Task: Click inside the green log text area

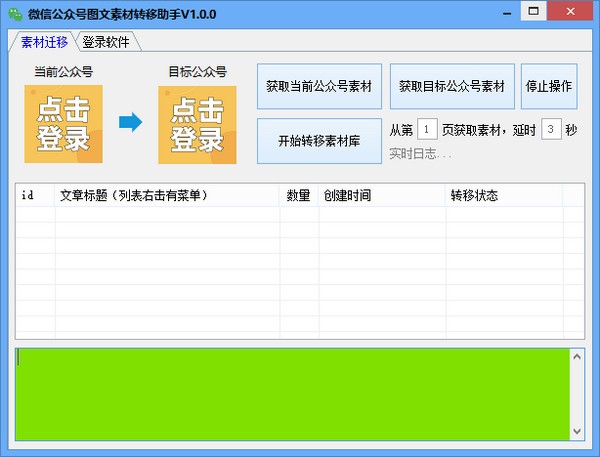Action: pos(292,394)
